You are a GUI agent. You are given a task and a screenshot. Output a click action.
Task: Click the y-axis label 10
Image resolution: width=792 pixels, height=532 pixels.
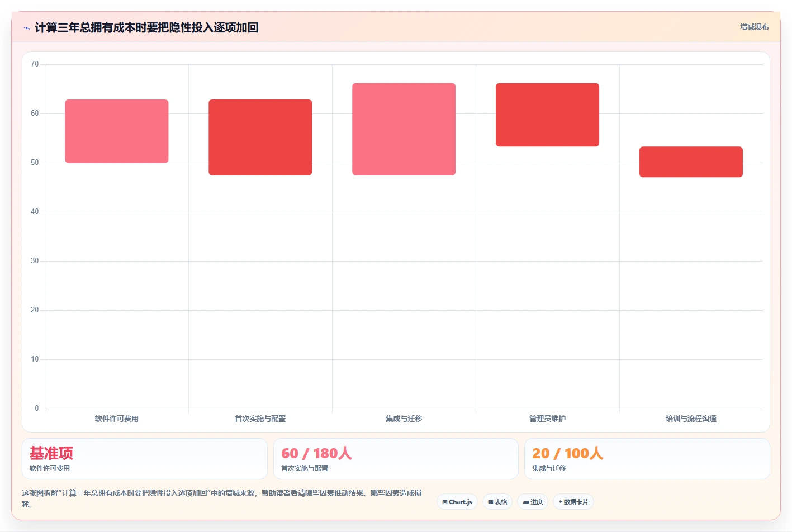35,359
